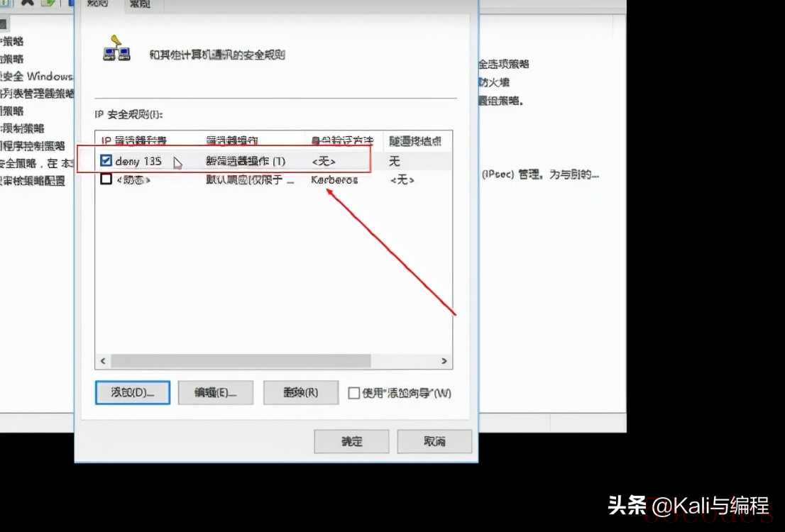
Task: Select the 无 tunnel endpoint cell of deny 135
Action: (395, 161)
